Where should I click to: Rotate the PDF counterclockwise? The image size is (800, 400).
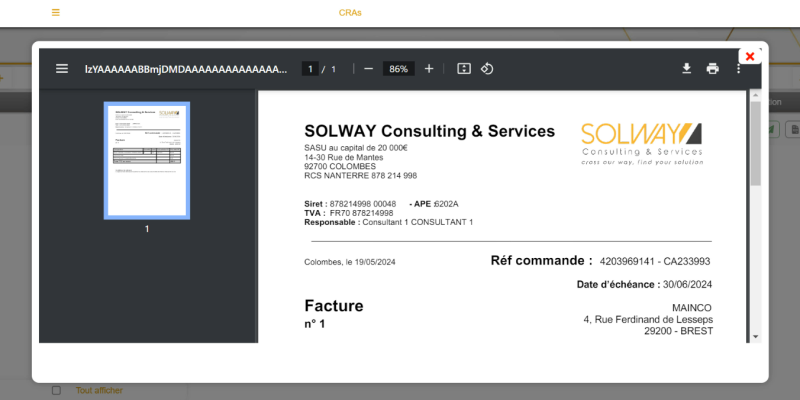pos(487,69)
